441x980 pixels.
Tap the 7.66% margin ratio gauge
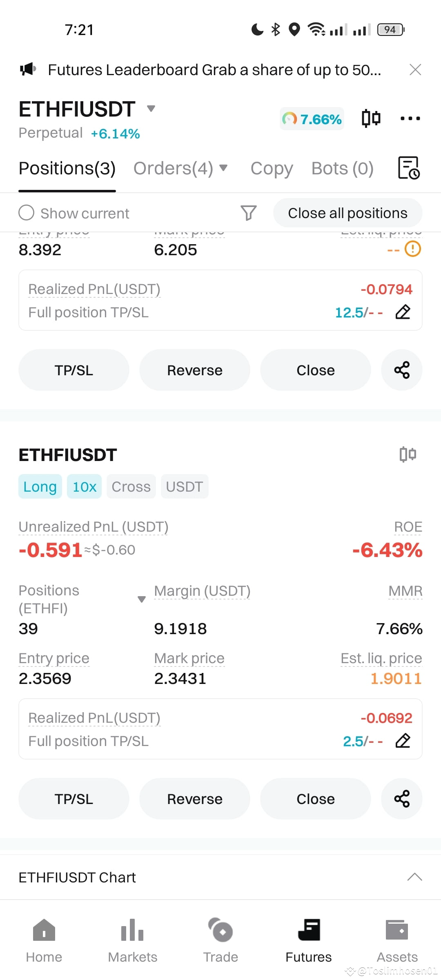click(x=312, y=119)
